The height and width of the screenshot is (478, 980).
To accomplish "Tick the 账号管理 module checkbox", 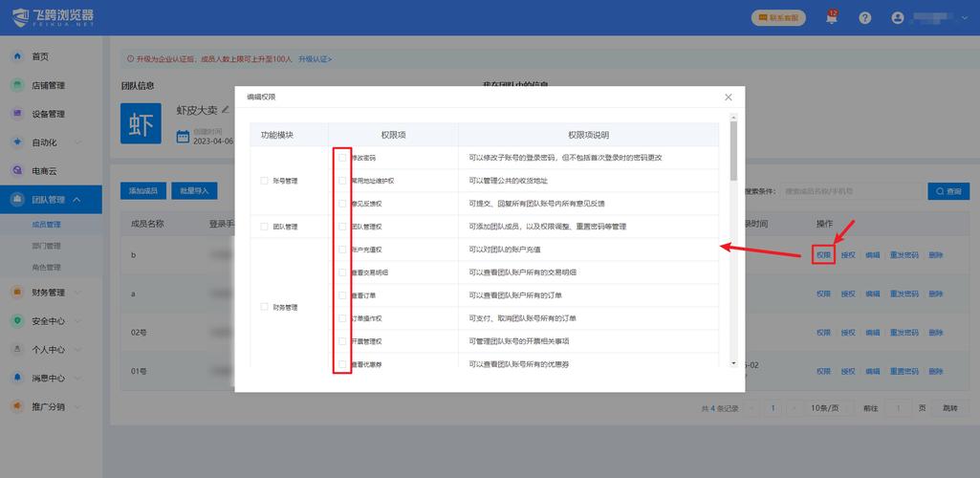I will [265, 181].
